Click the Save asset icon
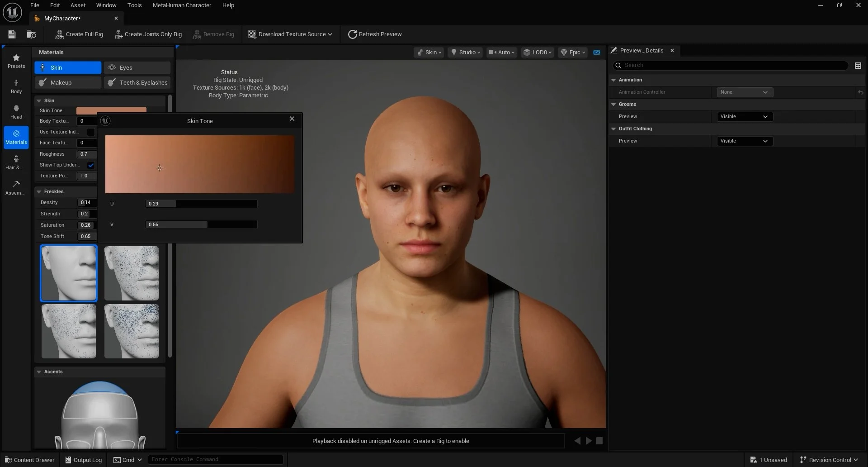 pos(12,34)
